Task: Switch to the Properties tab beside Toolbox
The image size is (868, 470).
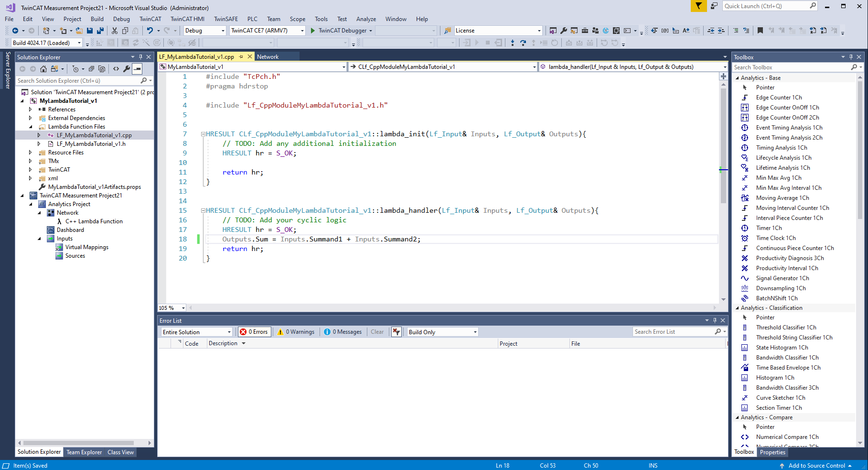Action: [x=772, y=452]
